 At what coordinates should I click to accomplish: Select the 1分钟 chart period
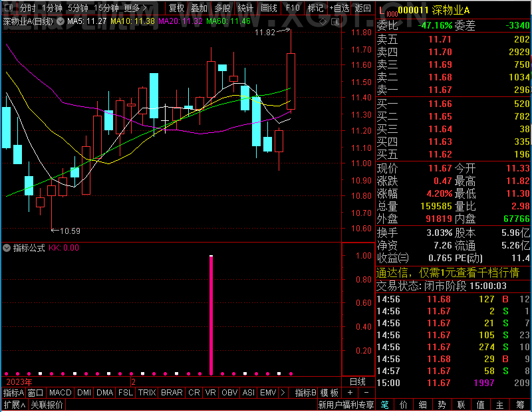pos(52,8)
